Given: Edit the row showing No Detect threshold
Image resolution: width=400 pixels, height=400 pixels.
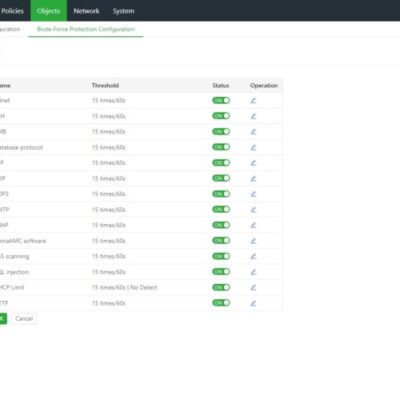Looking at the screenshot, I should (253, 287).
